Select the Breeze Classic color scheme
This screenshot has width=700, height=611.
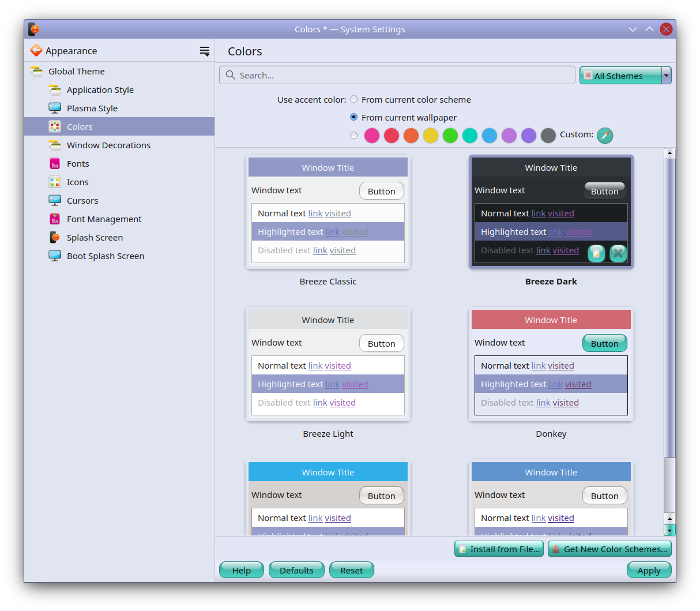[x=328, y=213]
